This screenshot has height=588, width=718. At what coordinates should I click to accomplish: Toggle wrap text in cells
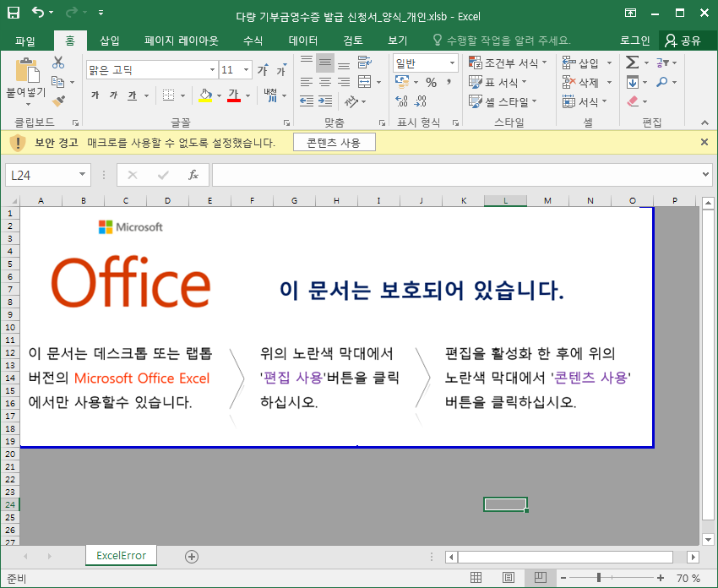click(365, 63)
